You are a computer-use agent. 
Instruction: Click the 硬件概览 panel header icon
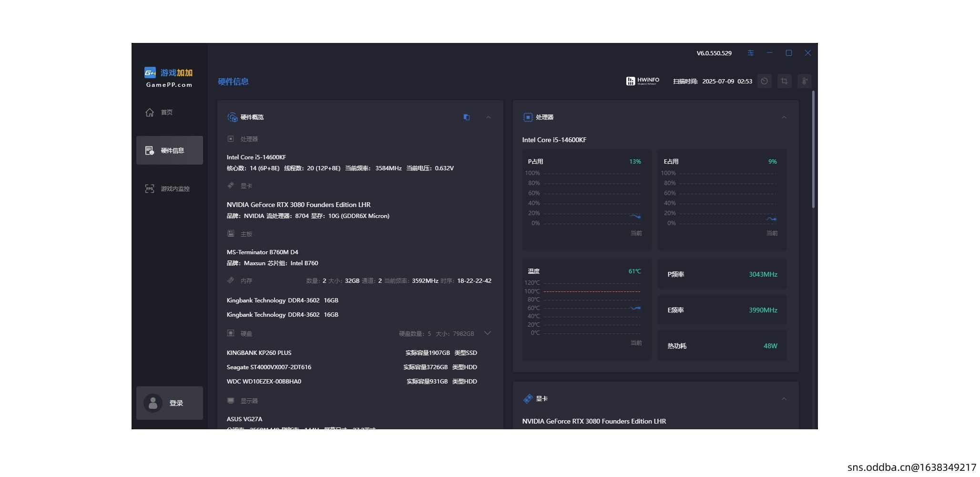coord(232,117)
